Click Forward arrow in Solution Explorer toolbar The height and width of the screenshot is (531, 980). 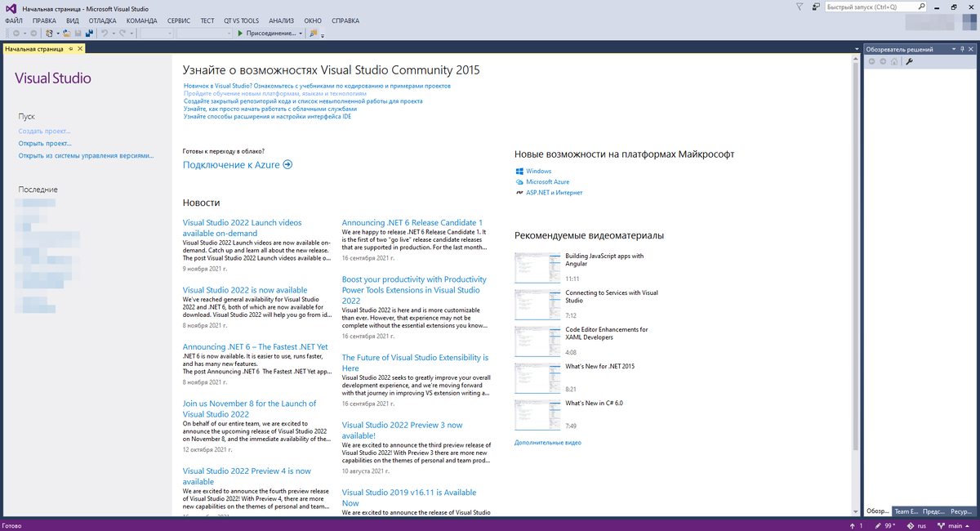883,61
